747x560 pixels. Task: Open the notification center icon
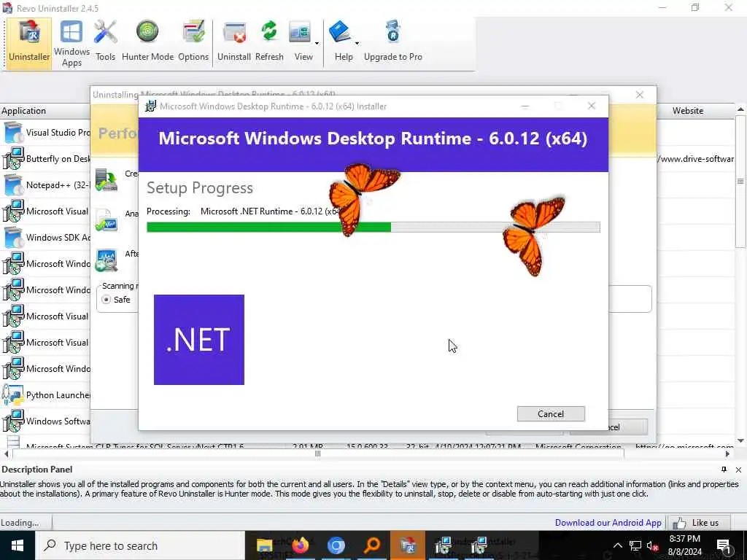point(724,545)
